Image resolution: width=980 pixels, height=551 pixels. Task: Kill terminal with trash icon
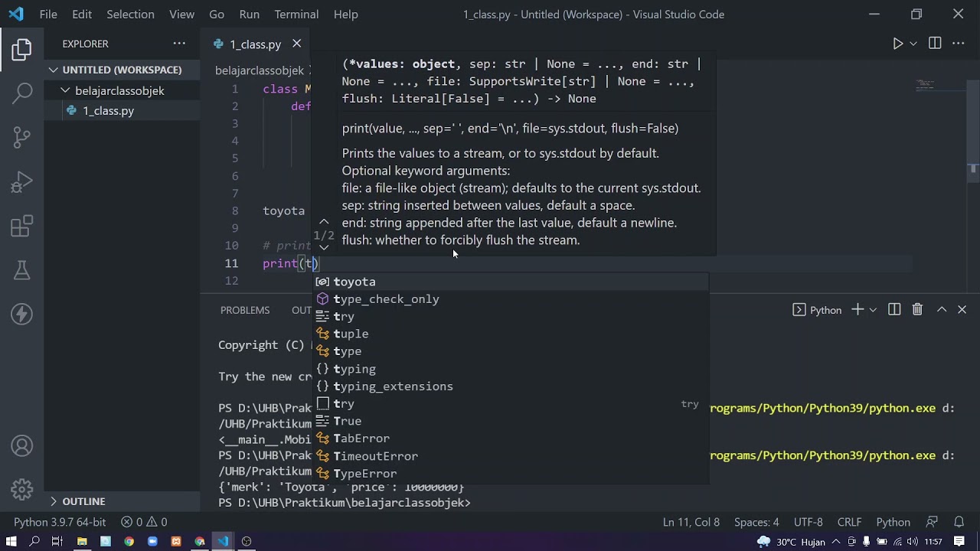click(917, 309)
